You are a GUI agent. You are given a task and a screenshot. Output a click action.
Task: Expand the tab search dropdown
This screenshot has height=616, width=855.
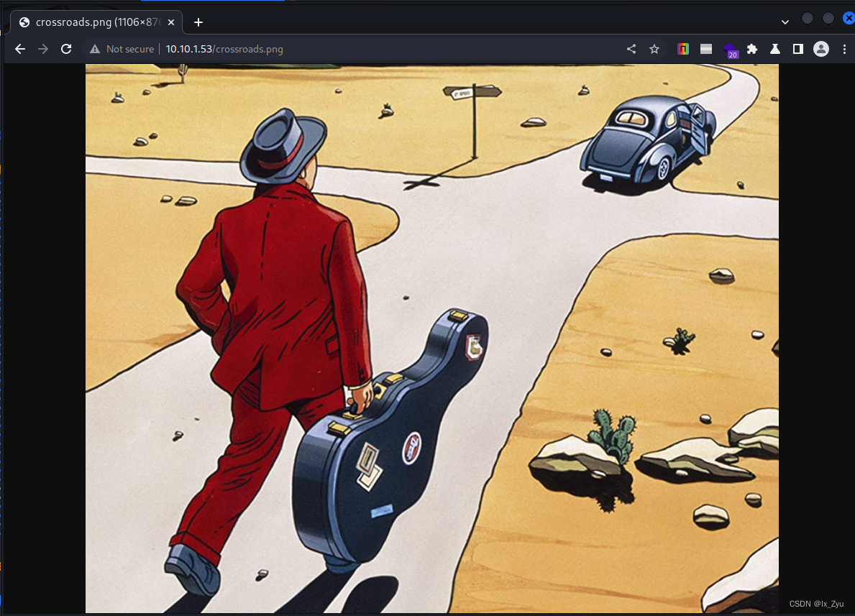click(x=785, y=22)
